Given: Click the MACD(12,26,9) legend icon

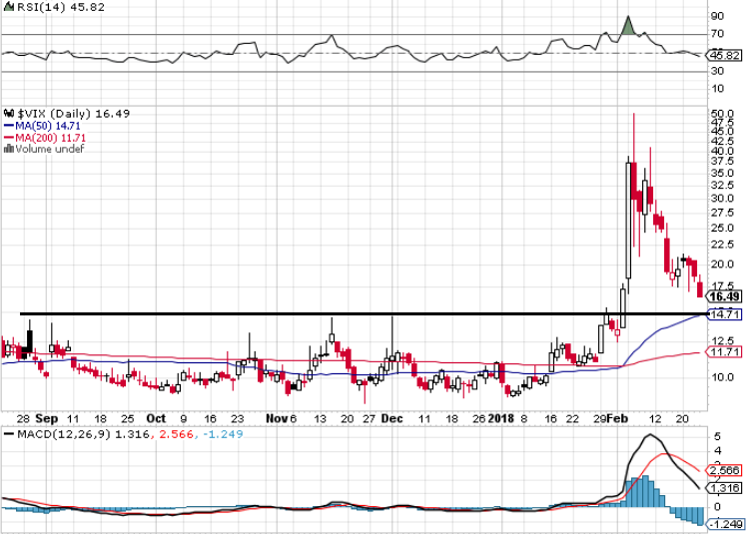Looking at the screenshot, I should coord(7,434).
